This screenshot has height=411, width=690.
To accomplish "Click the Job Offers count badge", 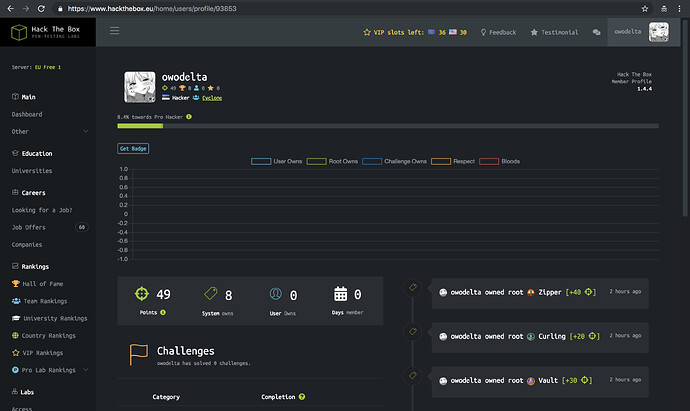I will tap(81, 227).
